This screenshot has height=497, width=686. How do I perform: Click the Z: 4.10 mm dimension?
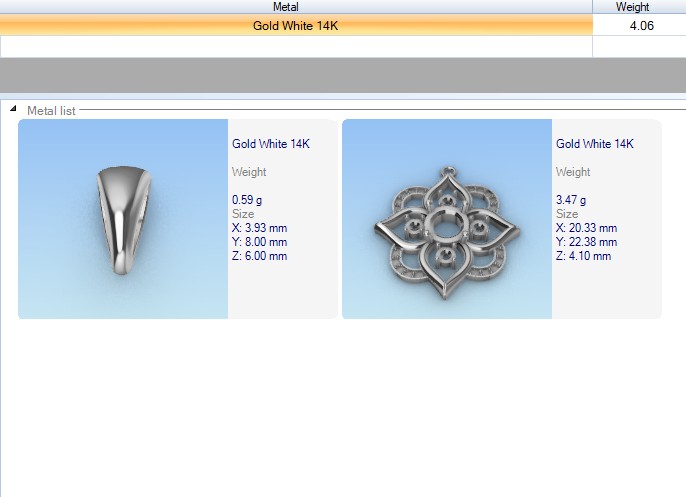583,256
